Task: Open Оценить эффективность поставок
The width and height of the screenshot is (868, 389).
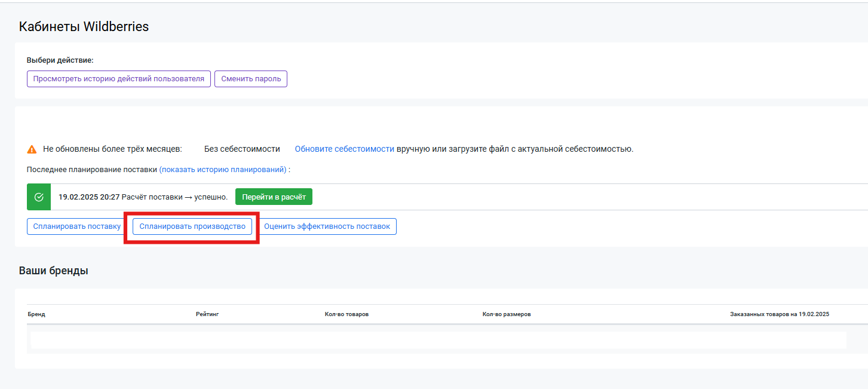Action: click(327, 226)
